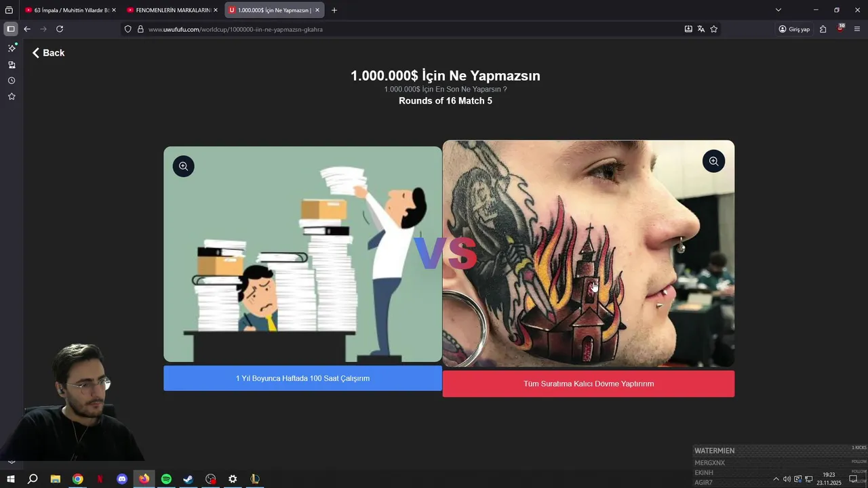Close the 63 İmpala tab

114,10
